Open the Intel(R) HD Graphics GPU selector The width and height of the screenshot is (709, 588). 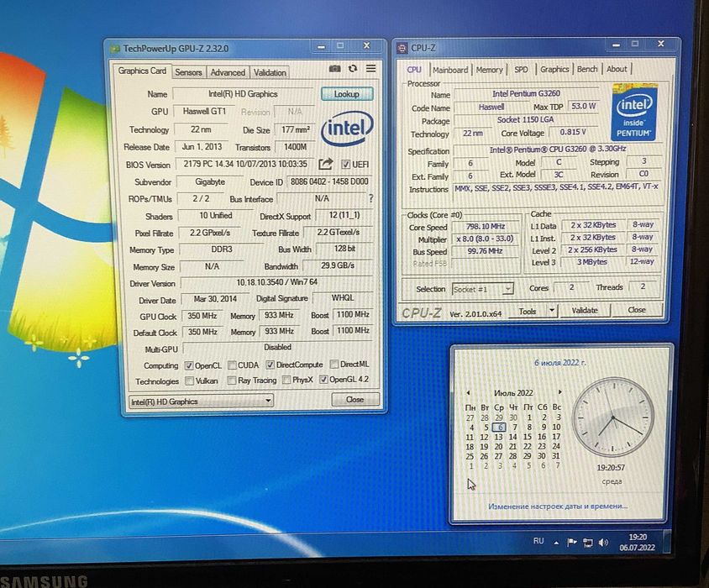pyautogui.click(x=202, y=402)
